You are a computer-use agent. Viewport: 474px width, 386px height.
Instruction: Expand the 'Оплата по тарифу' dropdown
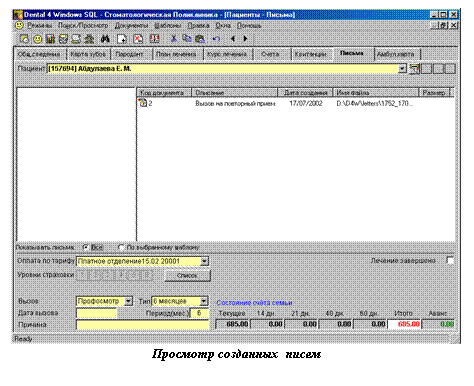pyautogui.click(x=204, y=261)
